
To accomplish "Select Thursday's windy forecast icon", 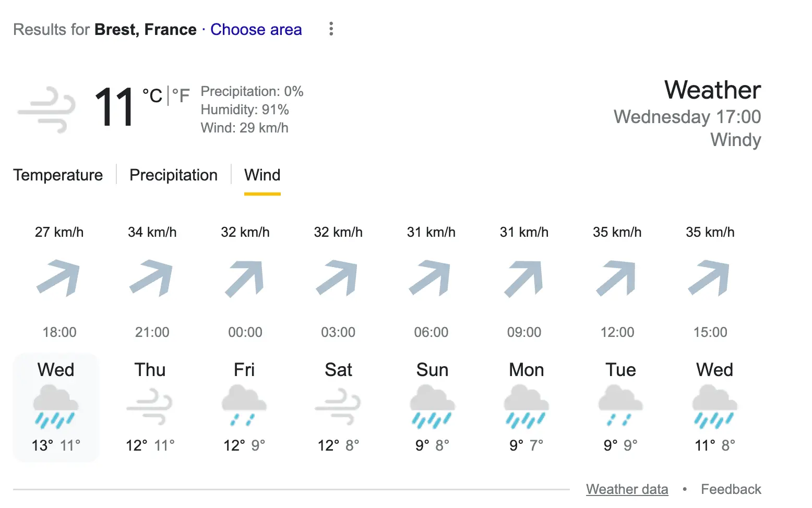I will [149, 406].
